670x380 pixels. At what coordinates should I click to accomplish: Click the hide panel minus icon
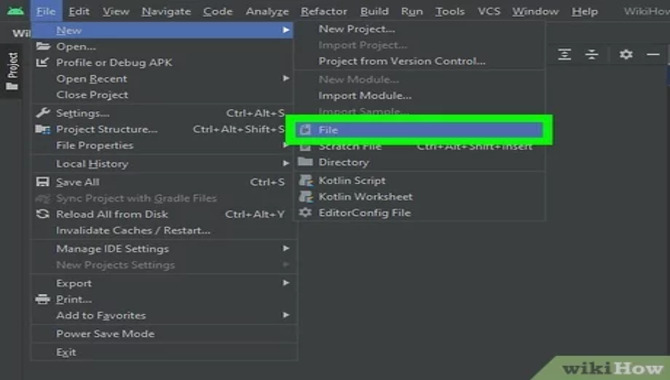pyautogui.click(x=653, y=54)
